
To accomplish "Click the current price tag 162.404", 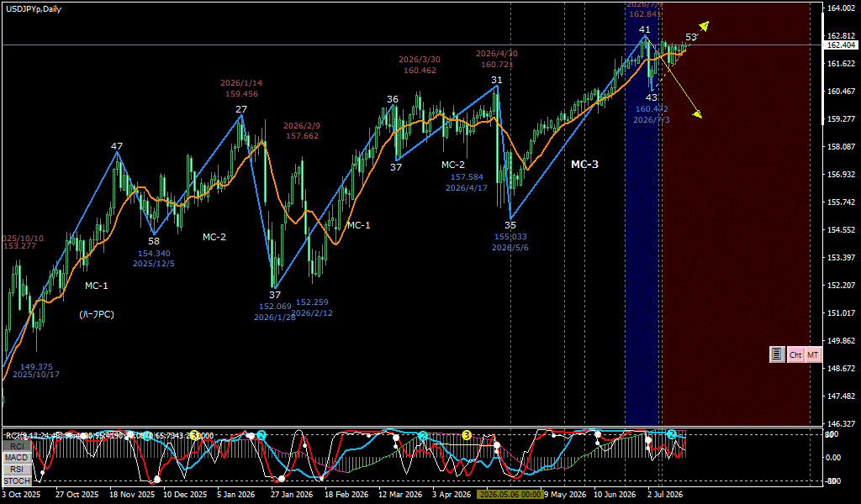I will pyautogui.click(x=840, y=45).
